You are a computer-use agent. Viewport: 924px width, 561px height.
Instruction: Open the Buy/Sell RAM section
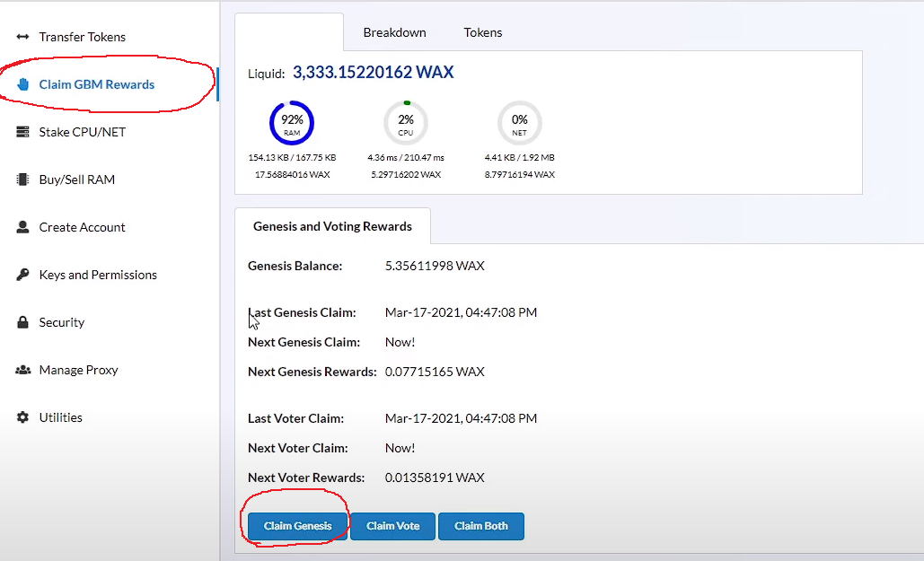76,180
